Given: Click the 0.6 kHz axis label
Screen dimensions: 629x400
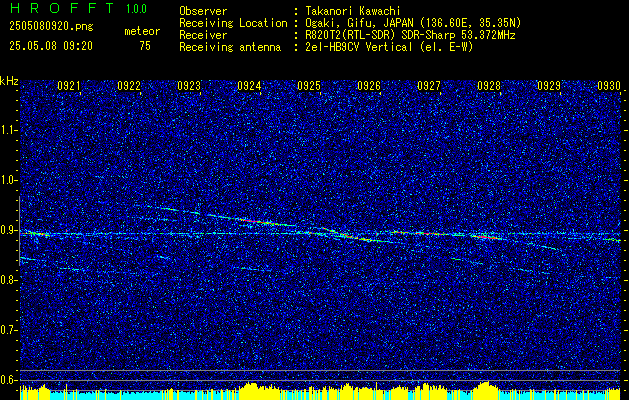Looking at the screenshot, I should point(8,380).
